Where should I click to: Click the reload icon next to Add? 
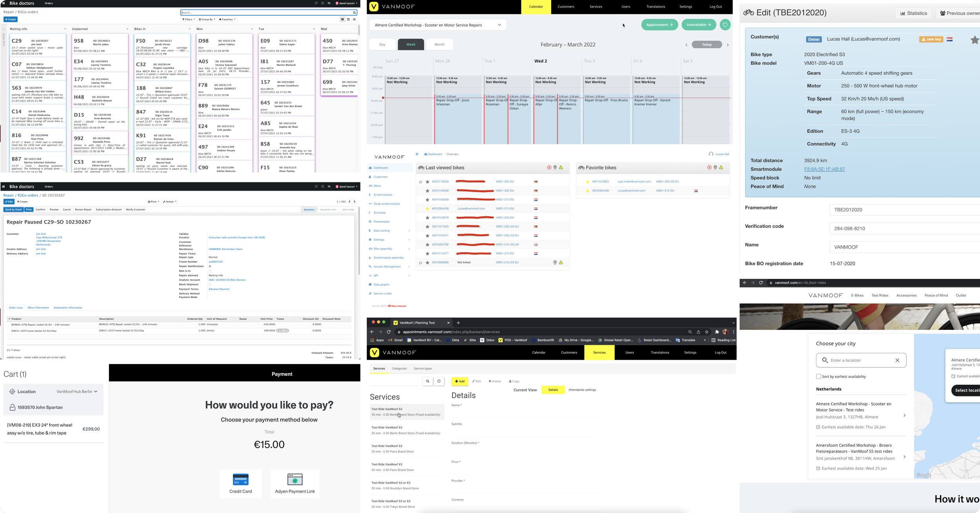click(x=439, y=381)
